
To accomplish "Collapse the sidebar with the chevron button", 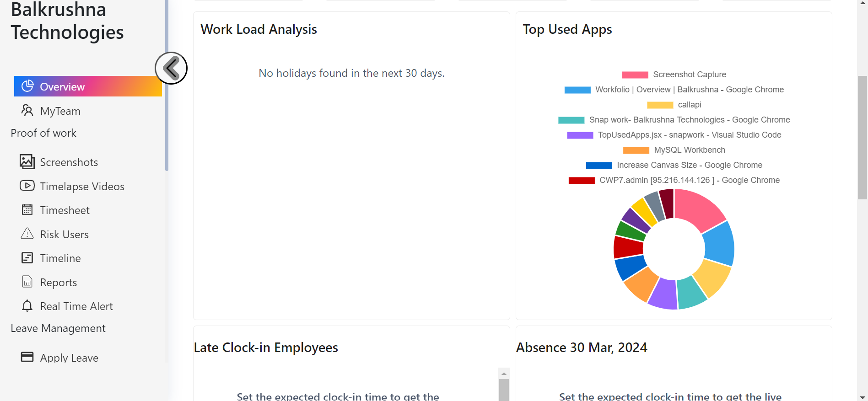I will point(171,68).
